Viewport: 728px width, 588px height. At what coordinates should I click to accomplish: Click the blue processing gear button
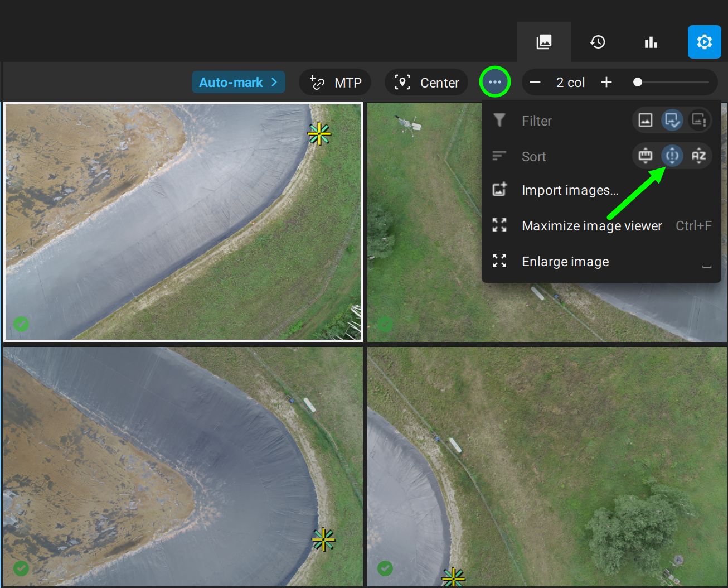tap(704, 42)
